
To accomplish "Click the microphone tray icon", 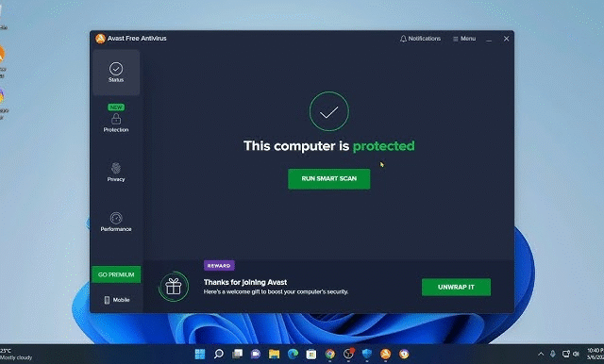I will click(x=553, y=354).
